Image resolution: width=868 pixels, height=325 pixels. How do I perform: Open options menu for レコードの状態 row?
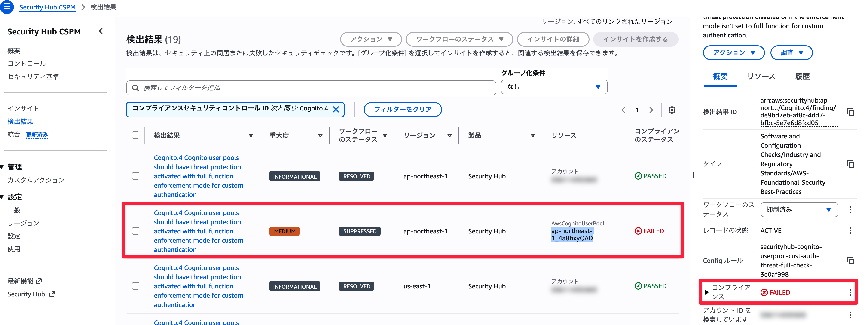coord(850,230)
